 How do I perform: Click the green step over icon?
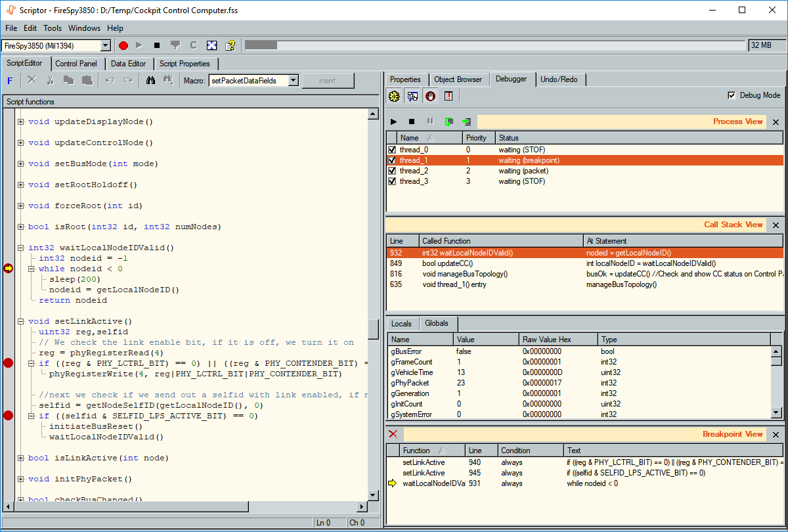click(449, 122)
